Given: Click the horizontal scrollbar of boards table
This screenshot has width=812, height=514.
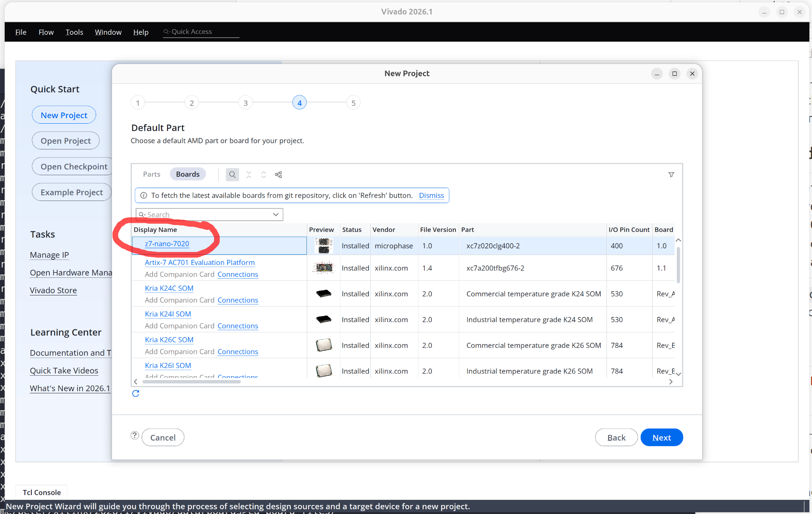Looking at the screenshot, I should pyautogui.click(x=191, y=381).
